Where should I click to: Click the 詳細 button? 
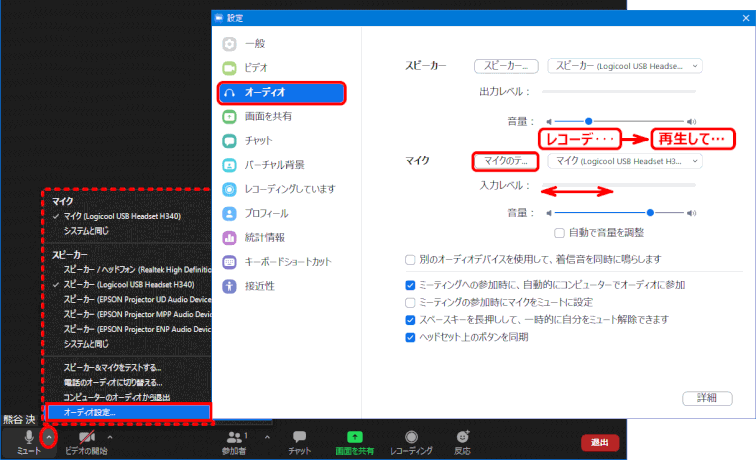coord(707,398)
